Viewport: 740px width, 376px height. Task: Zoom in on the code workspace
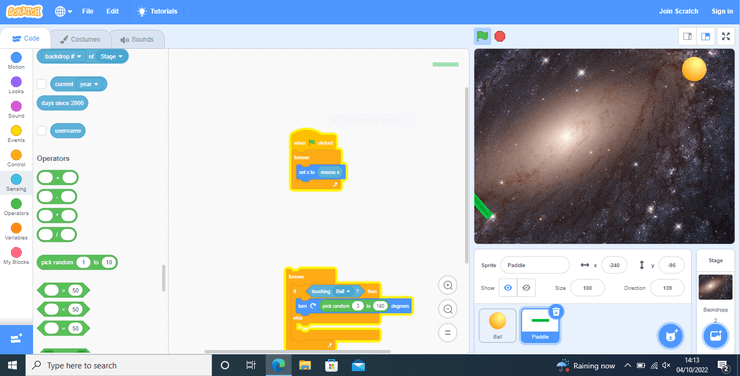(x=448, y=285)
